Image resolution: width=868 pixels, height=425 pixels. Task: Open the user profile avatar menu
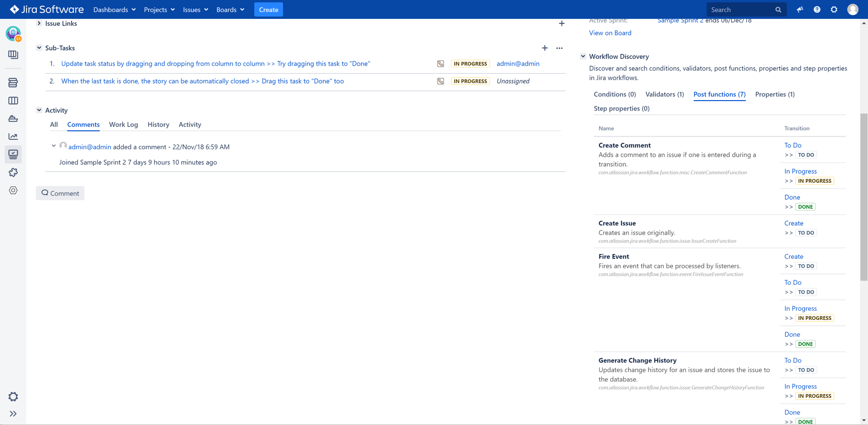click(x=853, y=9)
